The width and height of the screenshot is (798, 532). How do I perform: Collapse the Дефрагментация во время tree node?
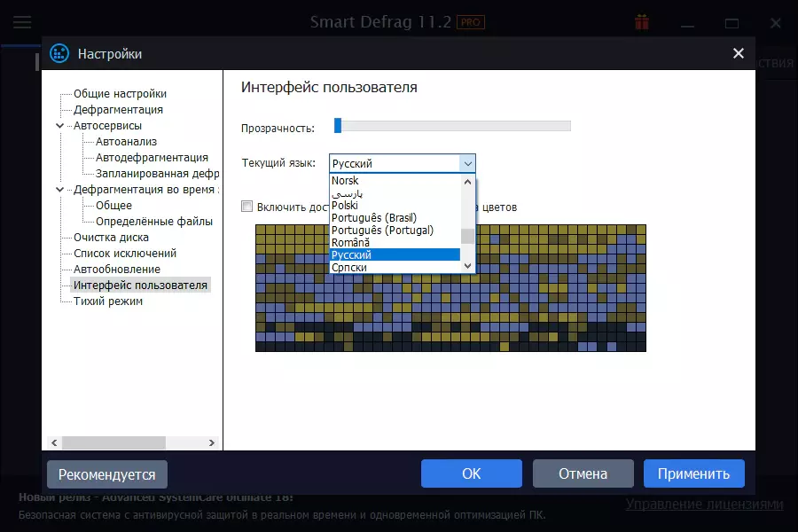point(59,190)
